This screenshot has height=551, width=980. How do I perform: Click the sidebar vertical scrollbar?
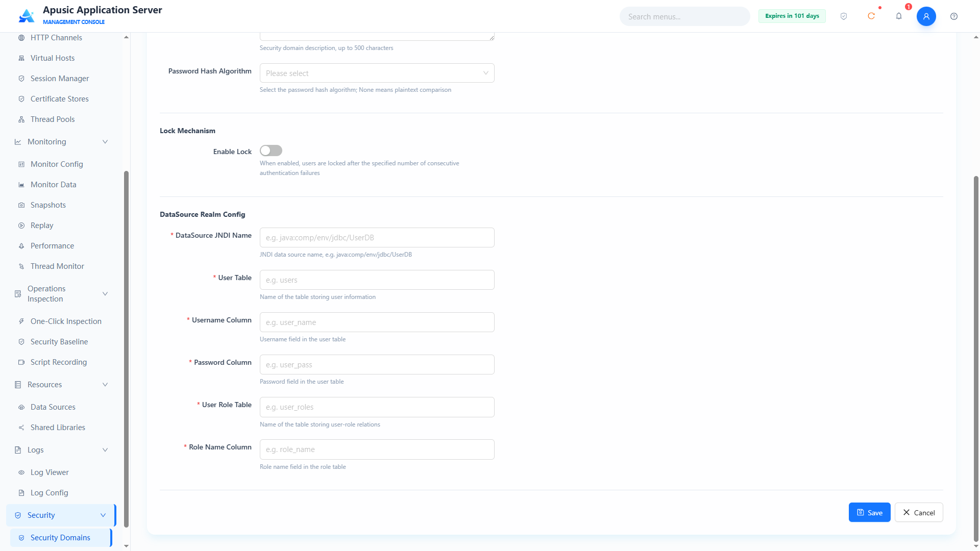(x=126, y=349)
